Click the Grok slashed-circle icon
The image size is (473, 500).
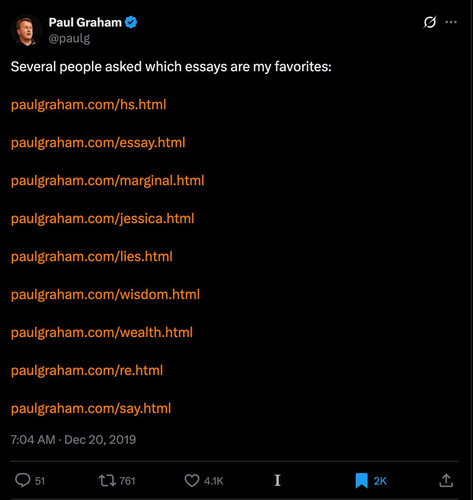coord(430,22)
